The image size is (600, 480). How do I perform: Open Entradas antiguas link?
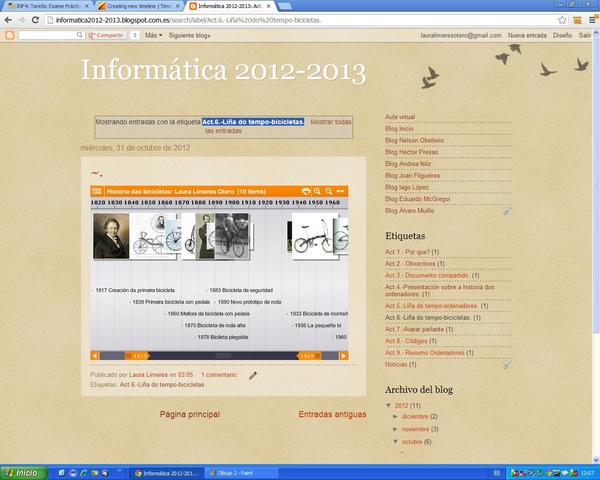pos(332,414)
